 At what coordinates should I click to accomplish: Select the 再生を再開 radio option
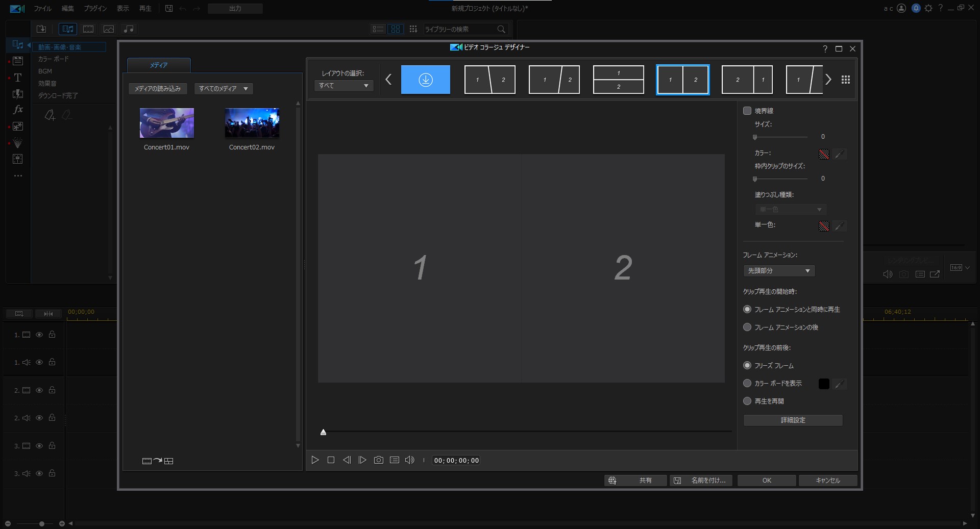click(x=747, y=401)
